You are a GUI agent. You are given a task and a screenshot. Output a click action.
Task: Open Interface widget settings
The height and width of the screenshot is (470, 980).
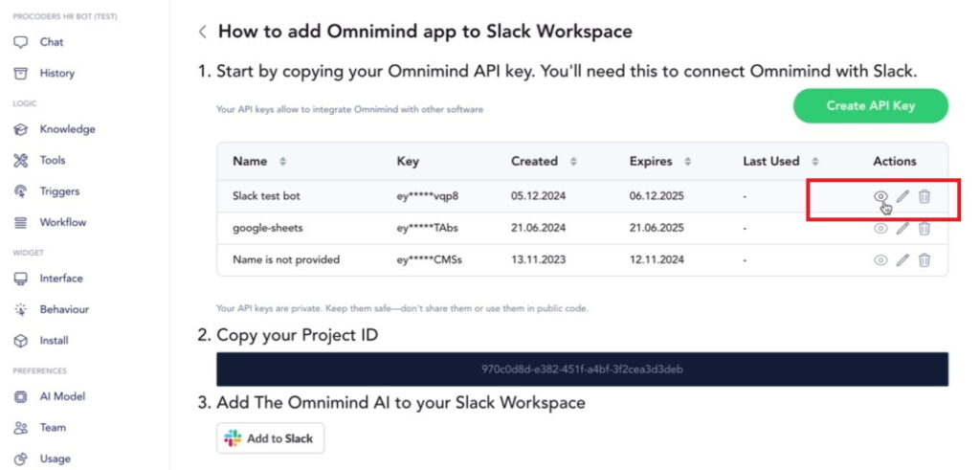pyautogui.click(x=61, y=279)
